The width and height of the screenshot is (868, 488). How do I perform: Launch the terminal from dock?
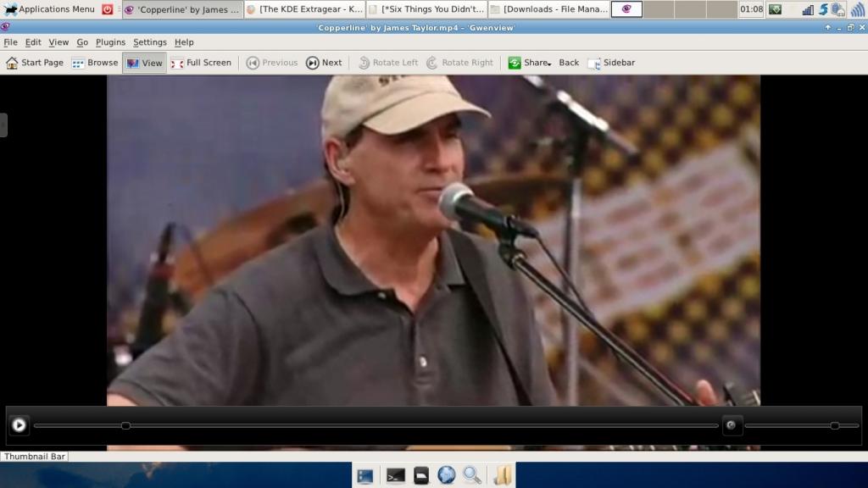[395, 475]
